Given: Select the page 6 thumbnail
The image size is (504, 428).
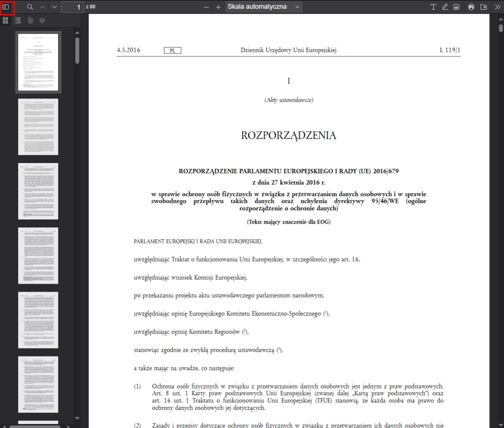Looking at the screenshot, I should [38, 384].
